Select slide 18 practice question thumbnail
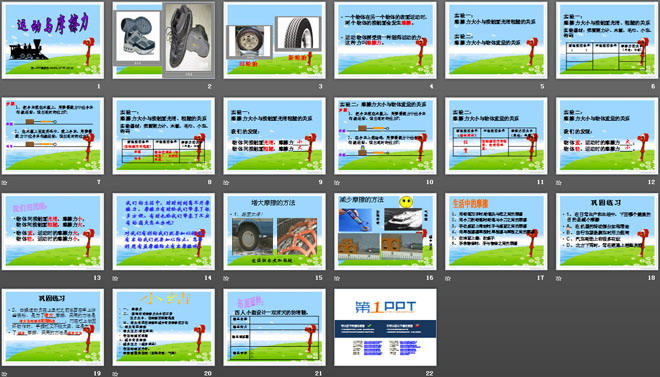Screen dimensions: 660x377 coord(607,231)
